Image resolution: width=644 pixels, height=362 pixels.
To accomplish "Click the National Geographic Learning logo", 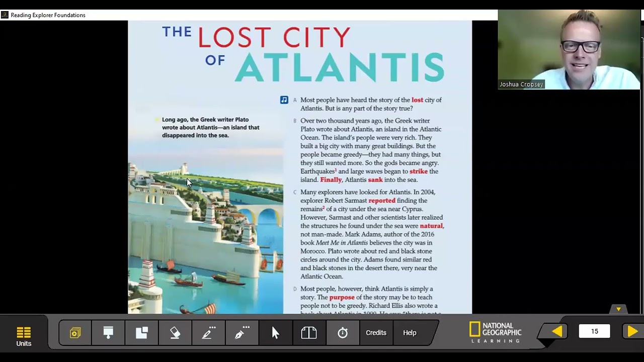I will [x=496, y=333].
